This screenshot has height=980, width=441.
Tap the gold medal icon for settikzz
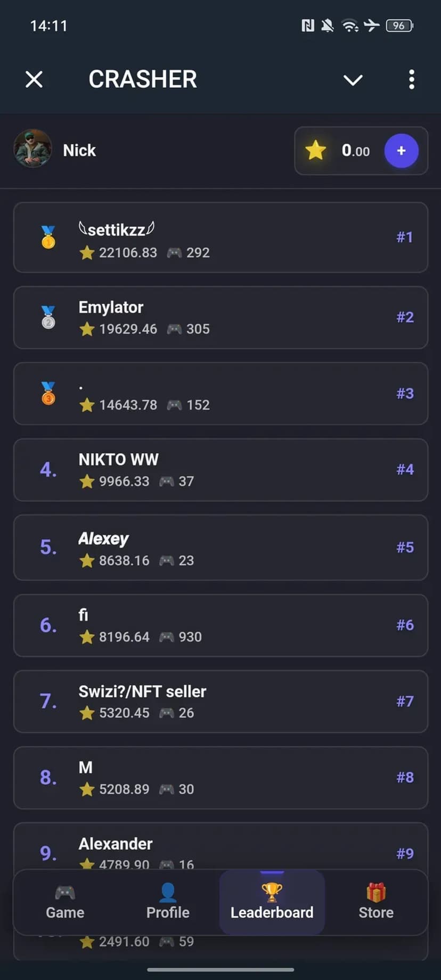point(48,237)
